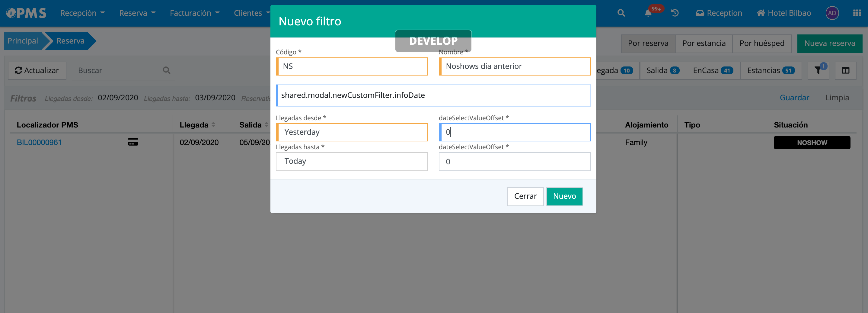The width and height of the screenshot is (868, 313).
Task: Open the Llegadas desde Yesterday dropdown
Action: pyautogui.click(x=352, y=132)
